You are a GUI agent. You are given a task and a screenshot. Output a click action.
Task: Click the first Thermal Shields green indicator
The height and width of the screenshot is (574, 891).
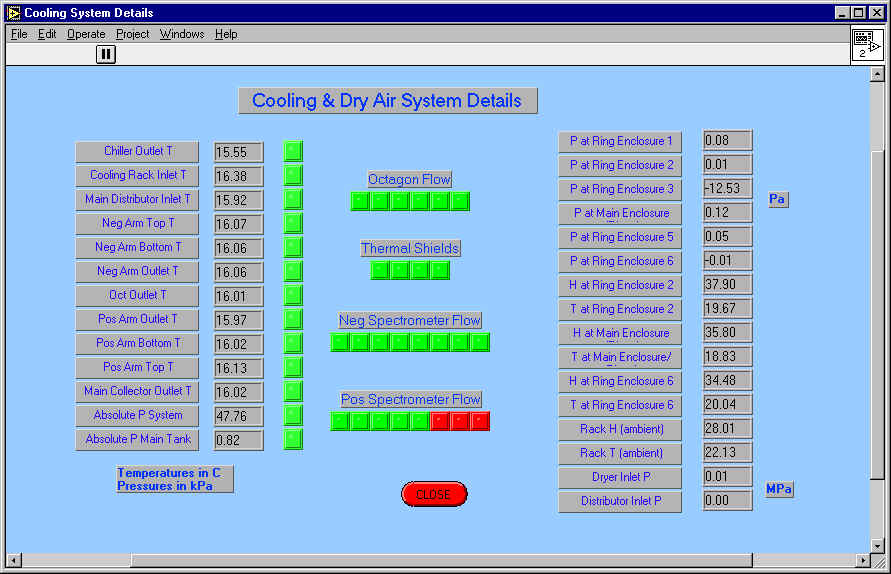pyautogui.click(x=380, y=271)
